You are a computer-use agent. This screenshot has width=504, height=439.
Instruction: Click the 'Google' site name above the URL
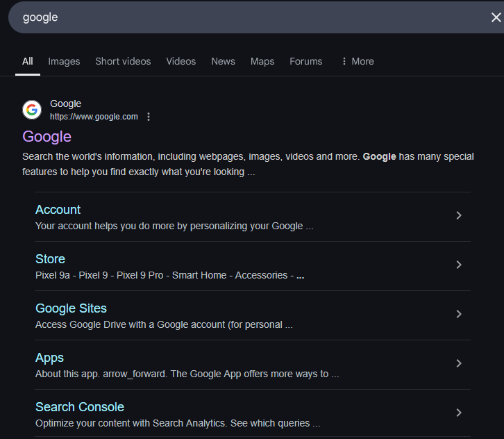point(65,103)
